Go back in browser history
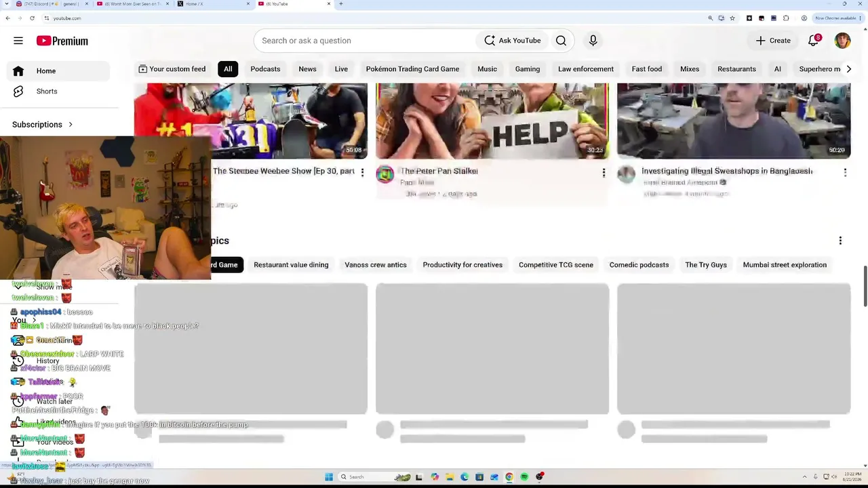The height and width of the screenshot is (488, 868). (7, 18)
